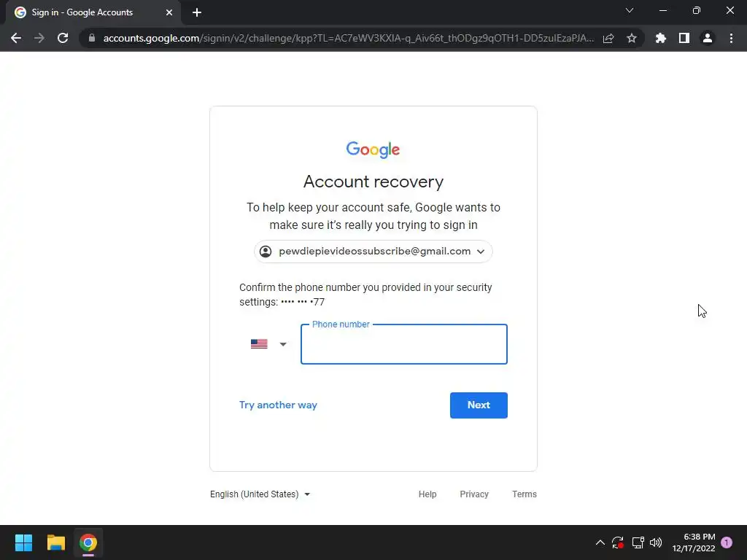Click the Google logo

(373, 149)
